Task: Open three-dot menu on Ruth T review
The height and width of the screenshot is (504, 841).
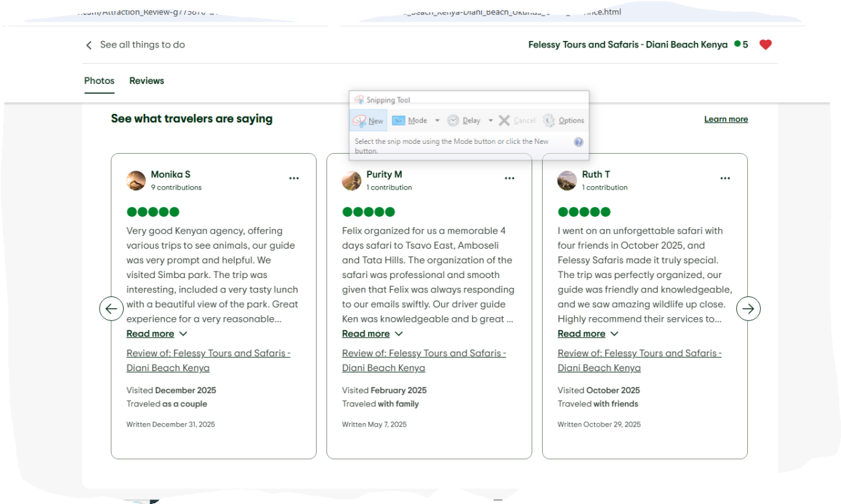Action: (725, 178)
